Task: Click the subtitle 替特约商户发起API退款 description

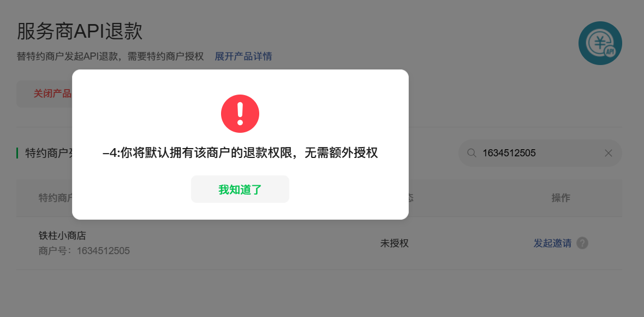Action: coord(110,56)
